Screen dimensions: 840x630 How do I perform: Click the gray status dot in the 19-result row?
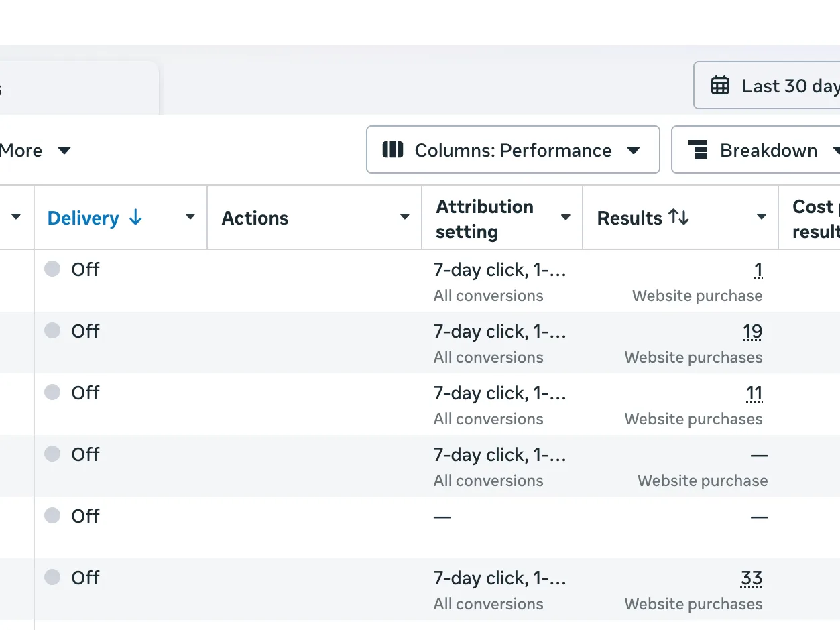(52, 330)
